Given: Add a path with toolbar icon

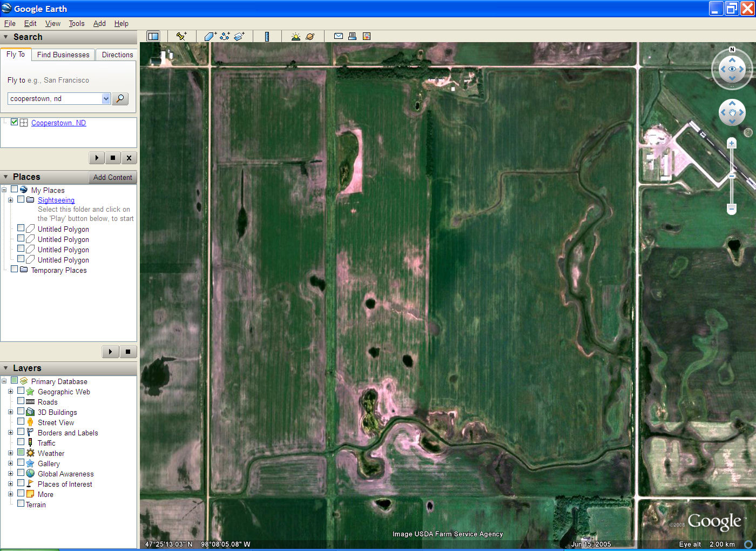Looking at the screenshot, I should 225,36.
